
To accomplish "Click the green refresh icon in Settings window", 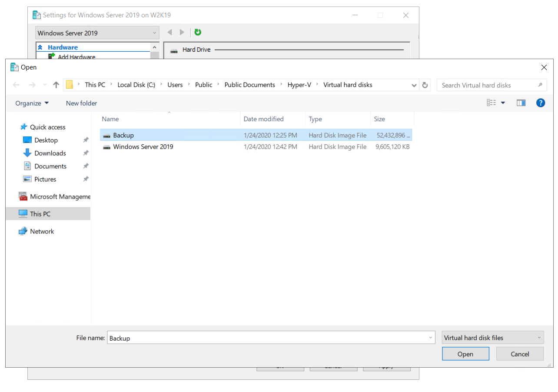I will point(198,32).
